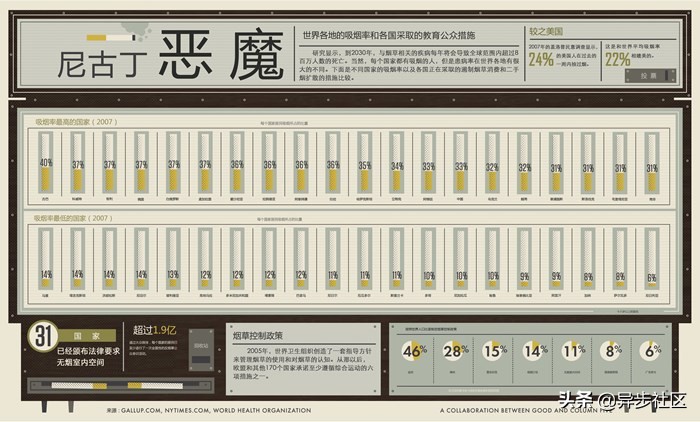Screen dimensions: 700x422
Task: Click the subtitle 世界各地的吸烟率和各国采取的教育公众措施
Action: [x=389, y=35]
